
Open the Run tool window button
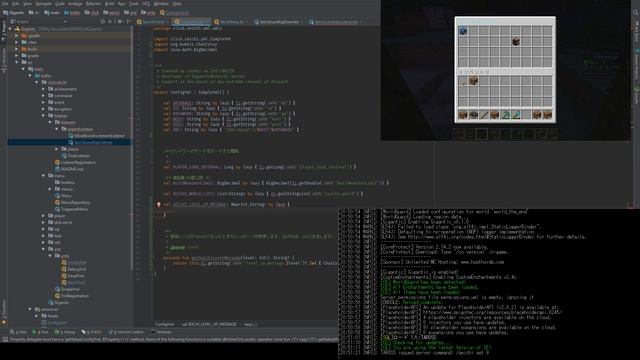click(40, 332)
